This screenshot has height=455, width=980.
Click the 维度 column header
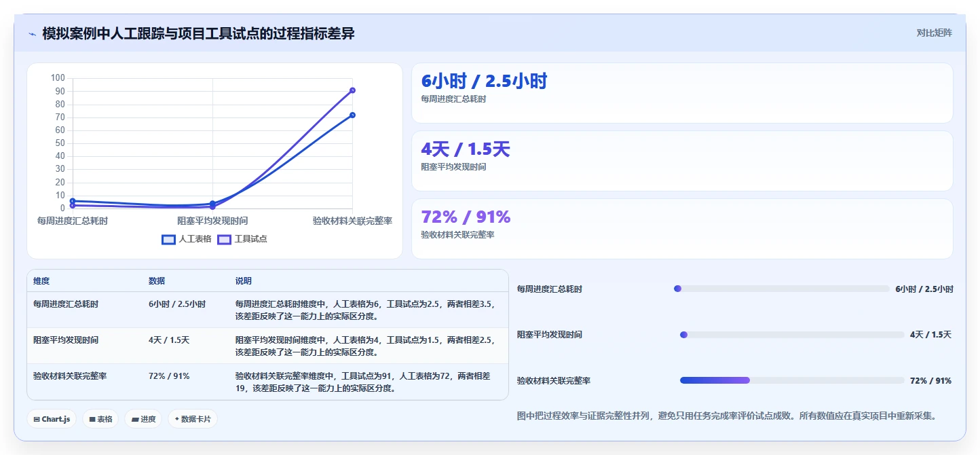[x=41, y=281]
